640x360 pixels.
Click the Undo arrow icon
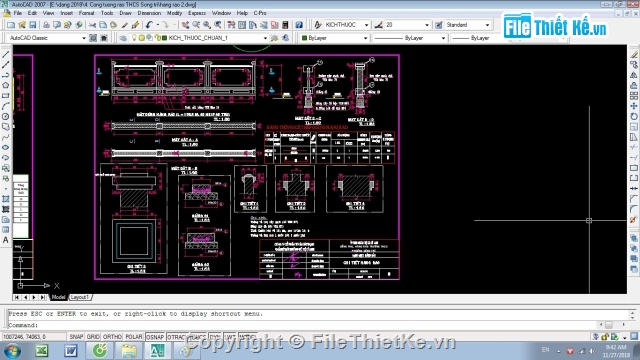tap(149, 25)
